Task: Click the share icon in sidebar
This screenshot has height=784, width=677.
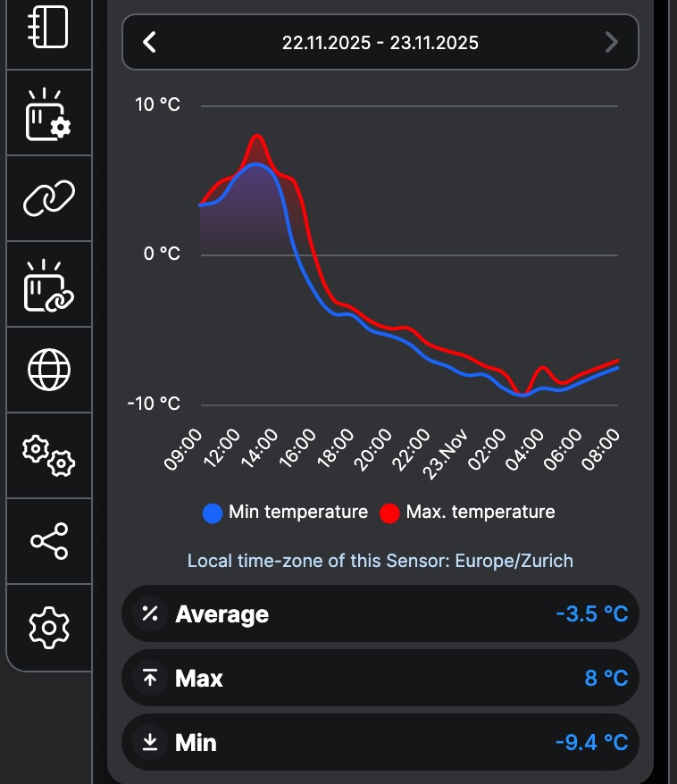Action: click(x=49, y=541)
